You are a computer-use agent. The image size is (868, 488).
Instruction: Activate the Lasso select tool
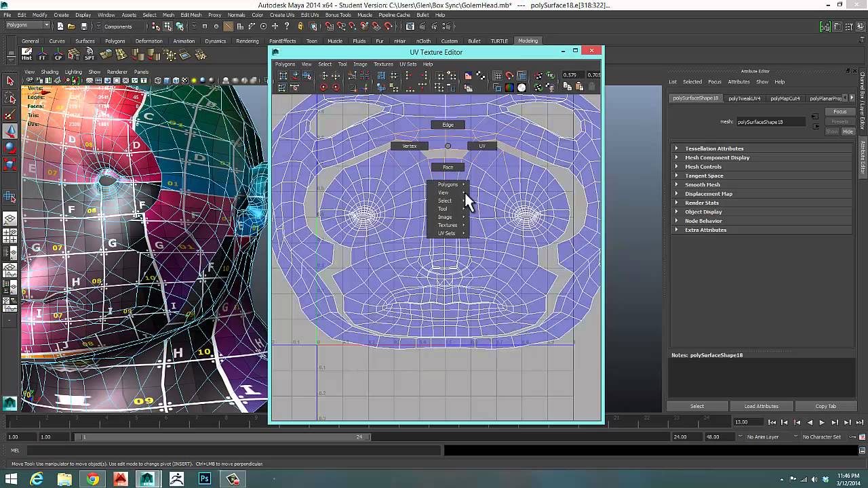click(x=9, y=98)
